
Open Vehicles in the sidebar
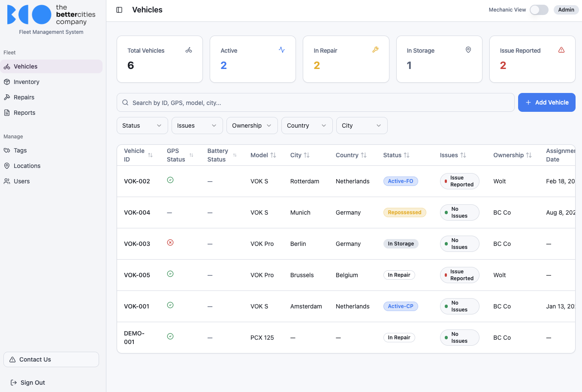tap(51, 66)
